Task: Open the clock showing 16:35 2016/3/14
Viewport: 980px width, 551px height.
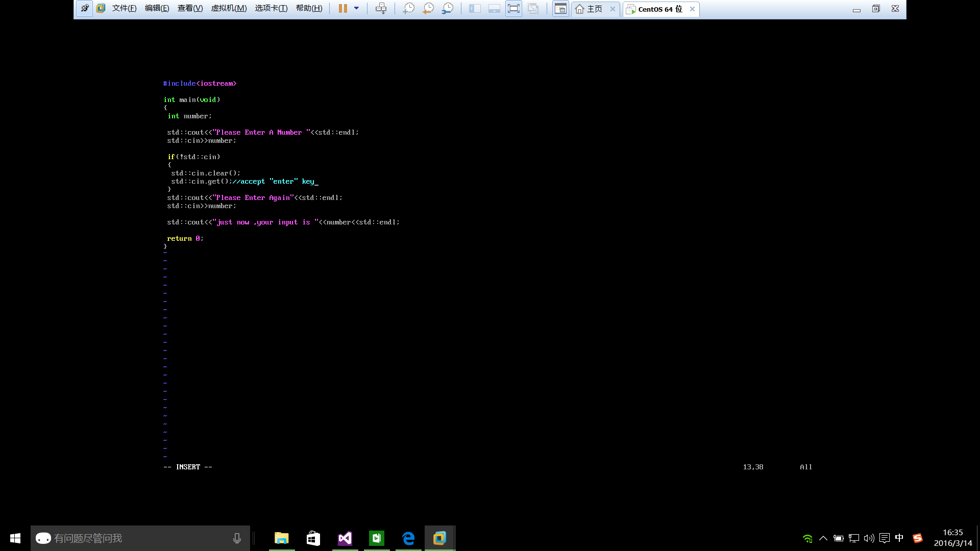Action: [x=953, y=538]
